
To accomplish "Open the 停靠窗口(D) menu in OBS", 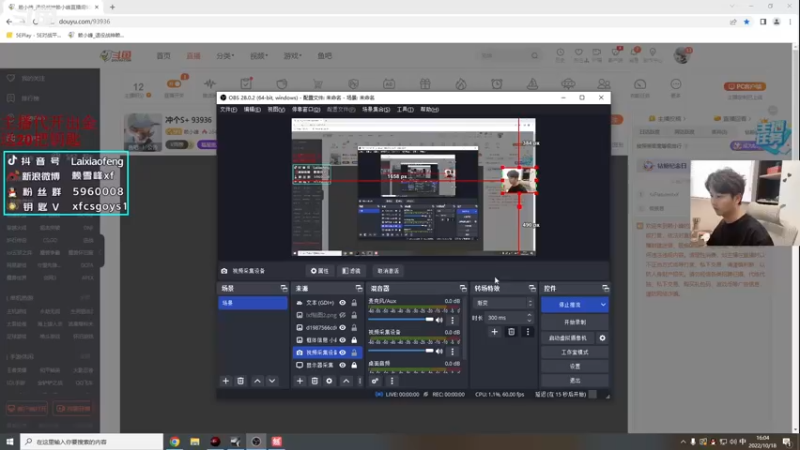I will coord(306,110).
